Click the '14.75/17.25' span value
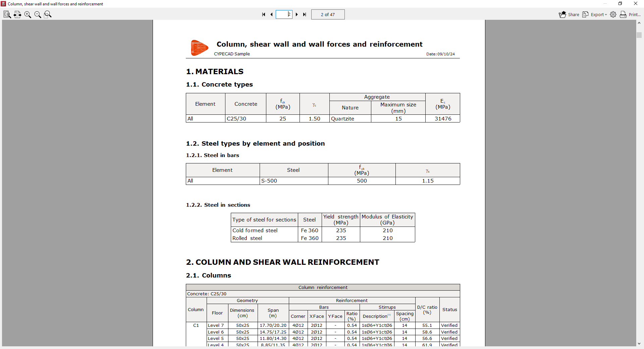Image resolution: width=644 pixels, height=349 pixels. click(x=273, y=332)
